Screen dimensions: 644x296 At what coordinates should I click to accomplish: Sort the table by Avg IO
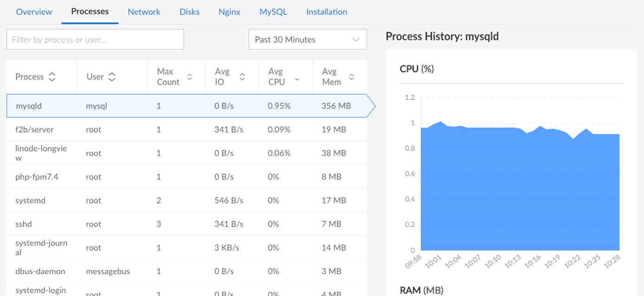(242, 77)
